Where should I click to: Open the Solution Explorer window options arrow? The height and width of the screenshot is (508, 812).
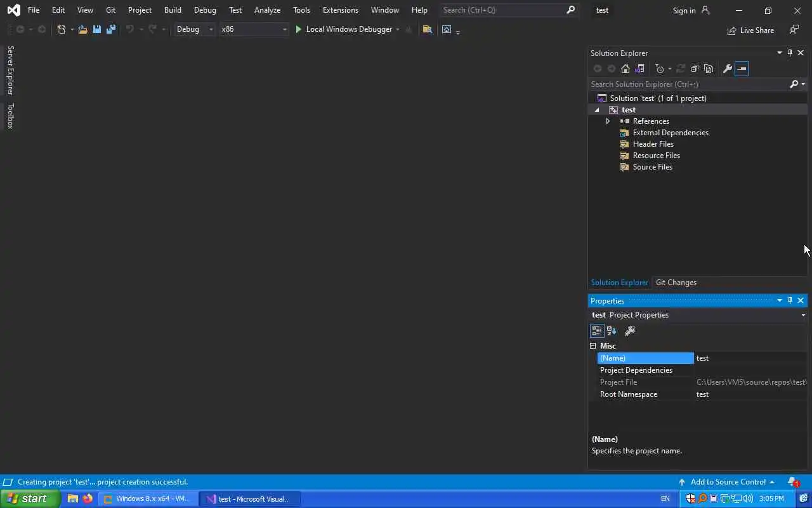(x=779, y=53)
